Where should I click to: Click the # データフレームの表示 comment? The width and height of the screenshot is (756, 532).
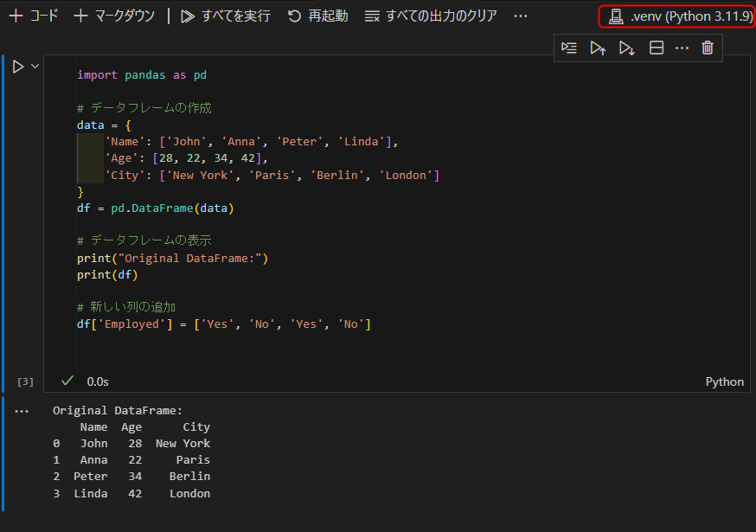tap(144, 240)
